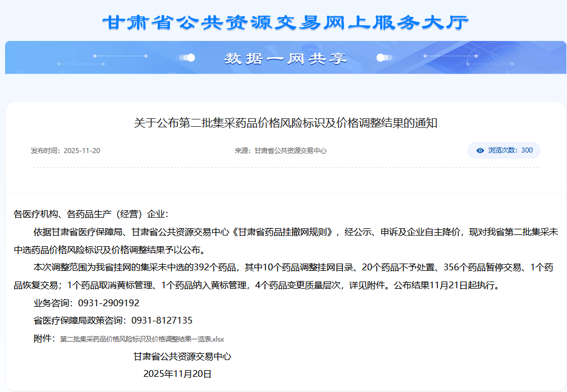Click the eye icon beside view count
The height and width of the screenshot is (392, 567).
click(480, 150)
